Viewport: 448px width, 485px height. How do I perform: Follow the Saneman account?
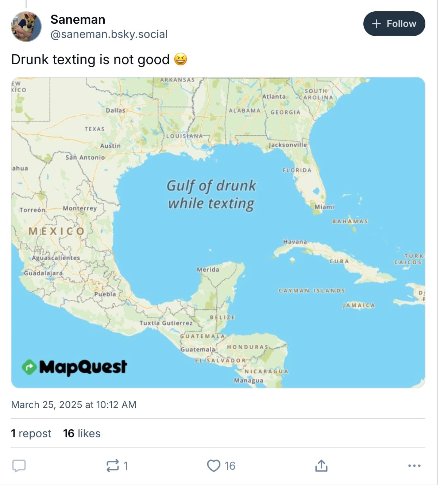click(394, 24)
